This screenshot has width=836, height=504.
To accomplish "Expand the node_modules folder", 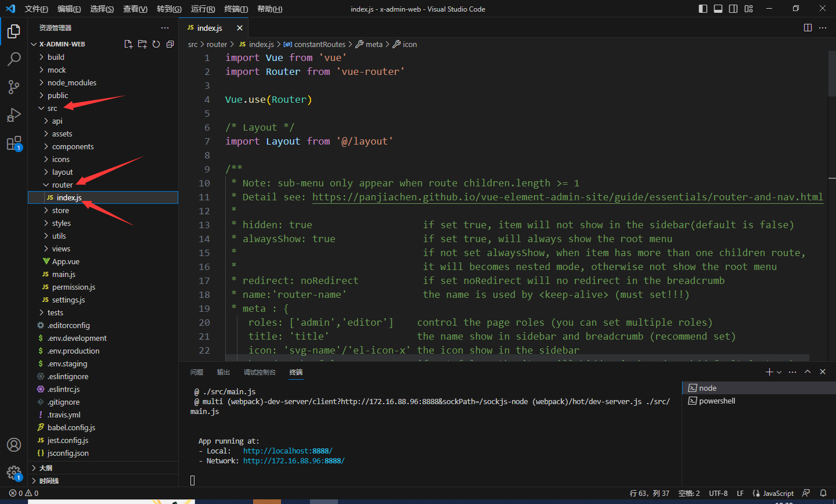I will 103,82.
